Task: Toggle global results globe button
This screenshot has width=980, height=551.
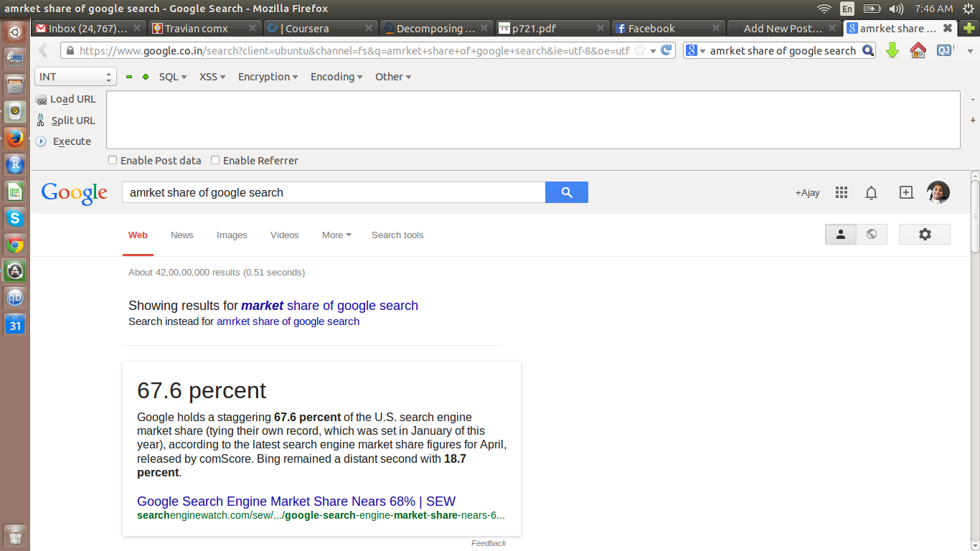Action: click(x=872, y=234)
